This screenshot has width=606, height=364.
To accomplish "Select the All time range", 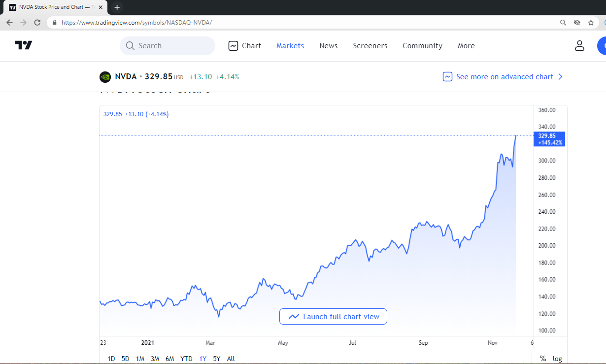I will (x=231, y=359).
